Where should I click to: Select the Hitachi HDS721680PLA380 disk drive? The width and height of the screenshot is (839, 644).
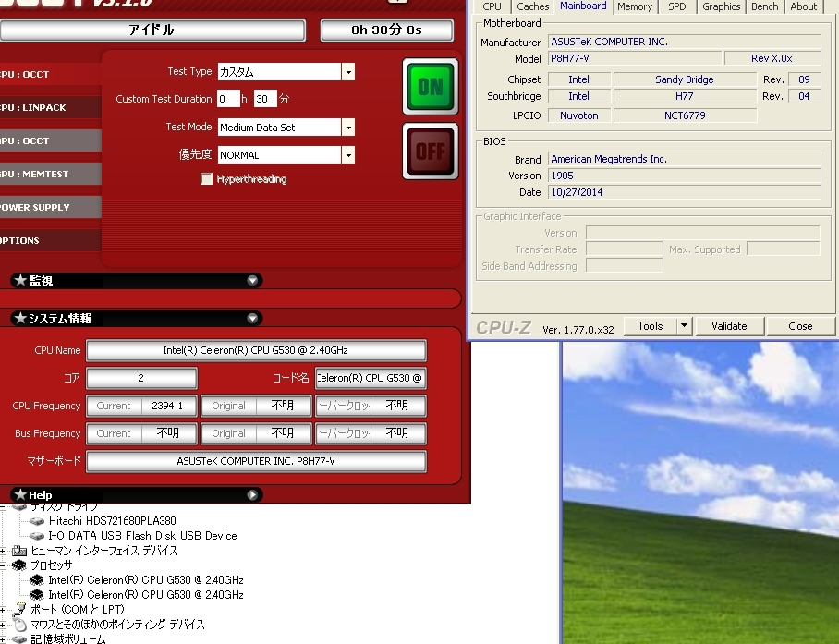click(112, 521)
